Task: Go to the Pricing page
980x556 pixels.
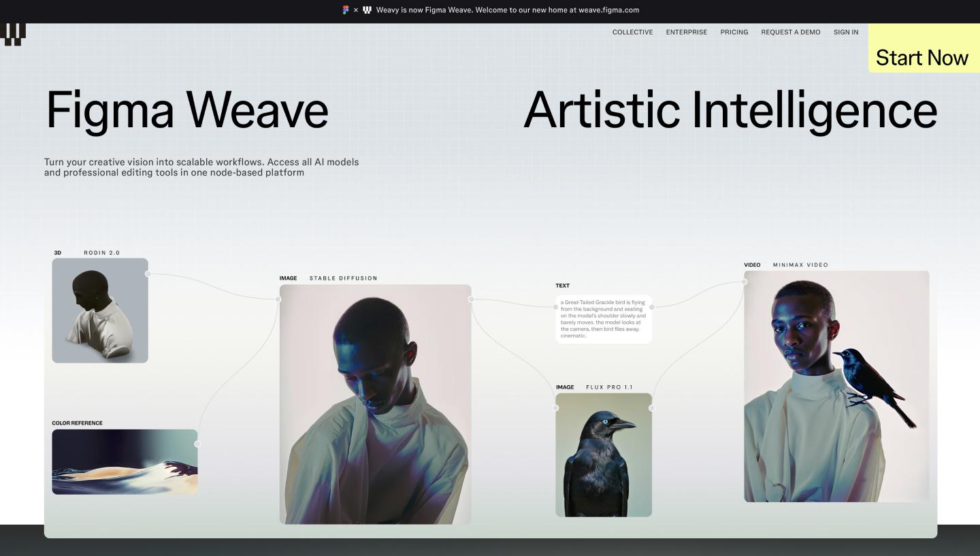Action: [734, 32]
